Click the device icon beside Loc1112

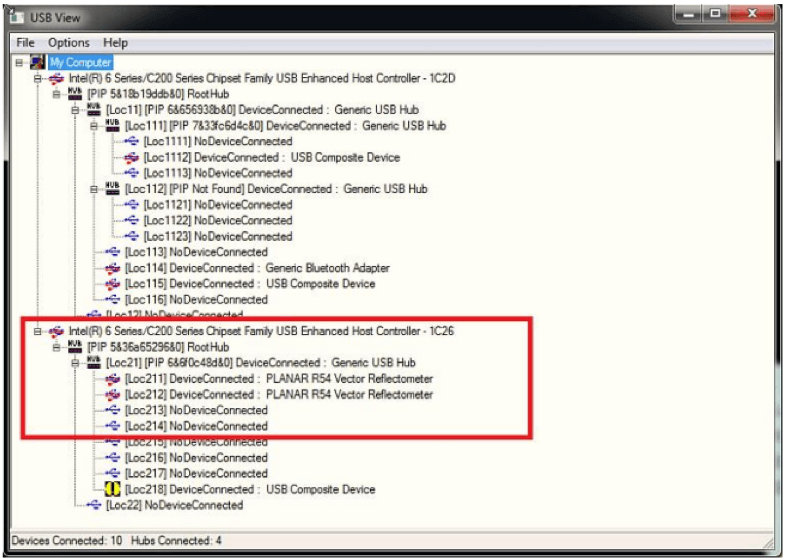point(131,158)
